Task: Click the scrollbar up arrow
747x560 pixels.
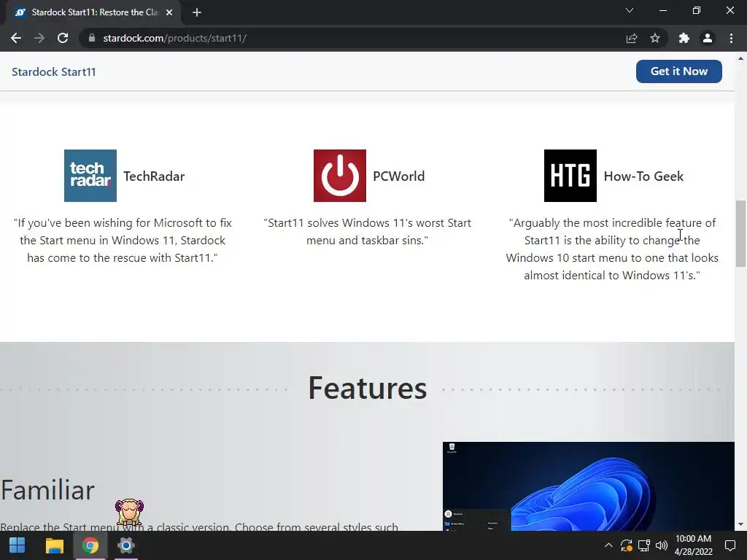Action: click(x=740, y=58)
